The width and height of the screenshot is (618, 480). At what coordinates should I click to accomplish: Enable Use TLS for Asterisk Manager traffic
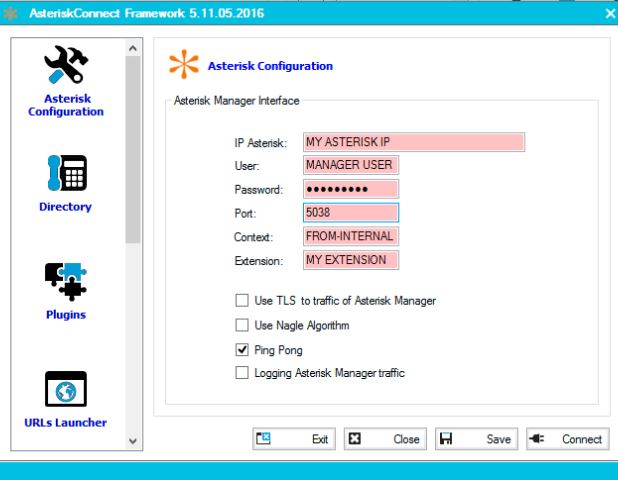click(x=241, y=300)
